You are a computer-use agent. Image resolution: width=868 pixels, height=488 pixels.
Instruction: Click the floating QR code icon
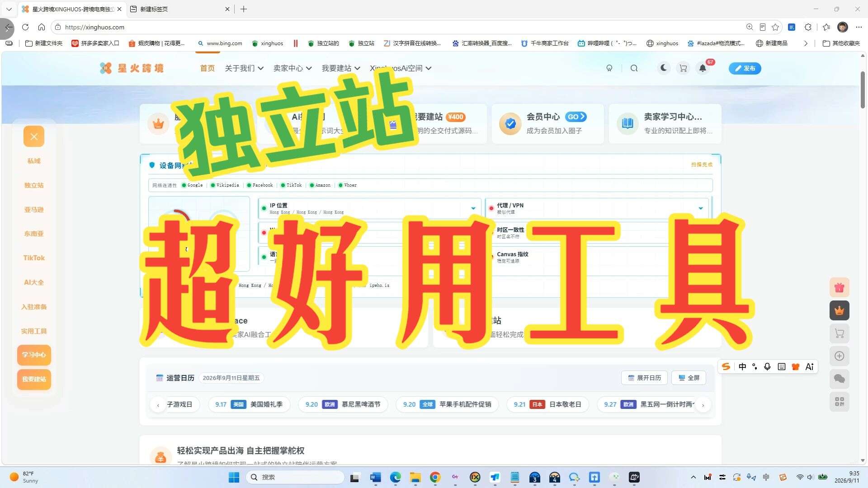coord(840,402)
